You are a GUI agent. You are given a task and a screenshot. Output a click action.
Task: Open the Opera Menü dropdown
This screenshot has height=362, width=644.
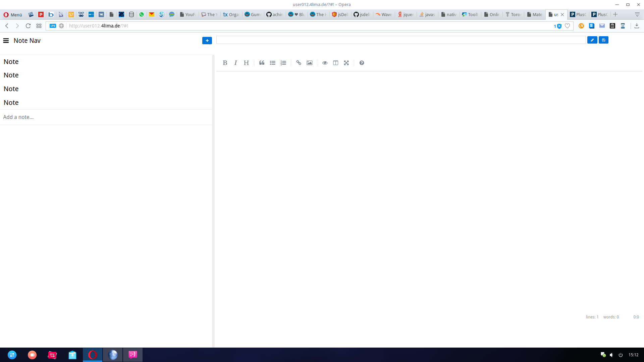pyautogui.click(x=13, y=14)
